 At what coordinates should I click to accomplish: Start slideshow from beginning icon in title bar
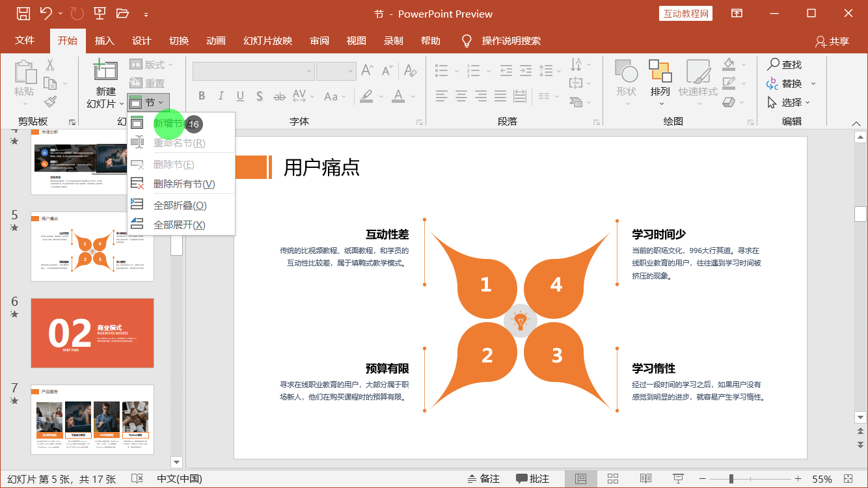click(x=100, y=14)
